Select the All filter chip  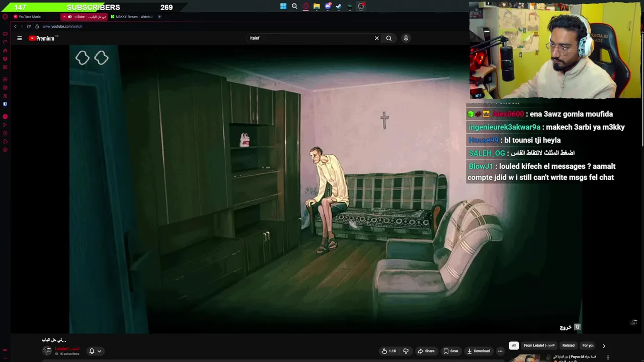tap(514, 346)
